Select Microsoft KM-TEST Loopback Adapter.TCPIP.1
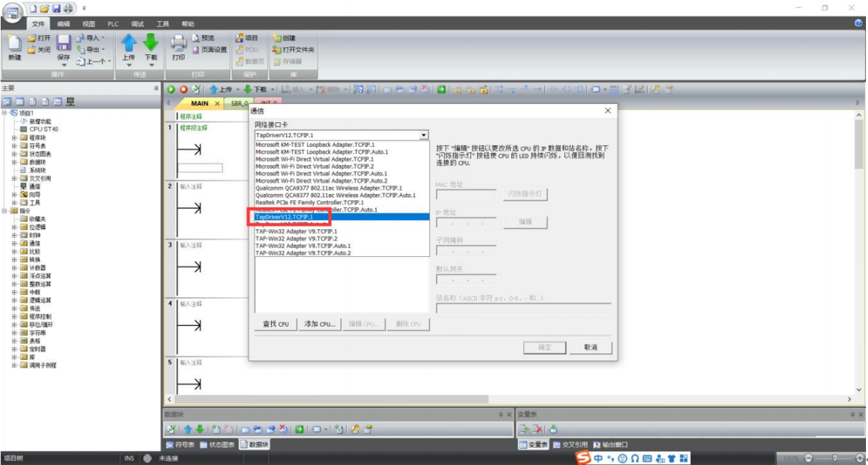The height and width of the screenshot is (465, 868). pyautogui.click(x=342, y=145)
